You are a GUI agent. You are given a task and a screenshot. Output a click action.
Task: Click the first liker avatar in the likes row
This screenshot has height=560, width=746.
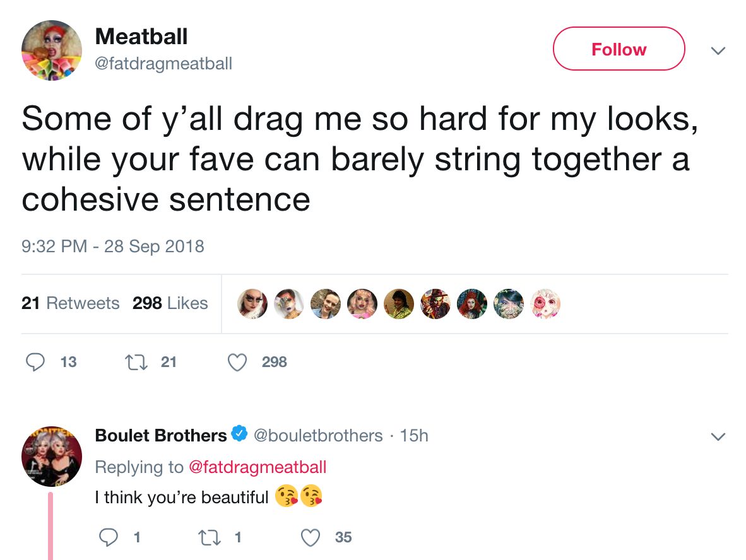(x=252, y=303)
